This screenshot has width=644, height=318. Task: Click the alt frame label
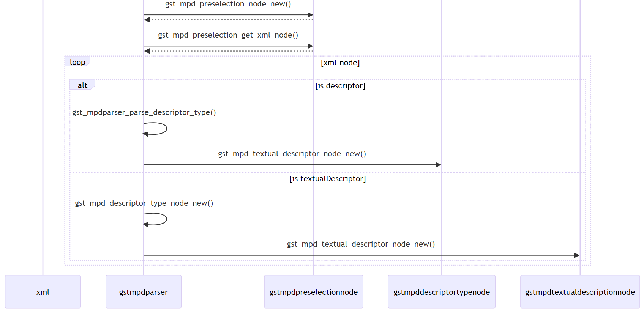click(x=82, y=85)
